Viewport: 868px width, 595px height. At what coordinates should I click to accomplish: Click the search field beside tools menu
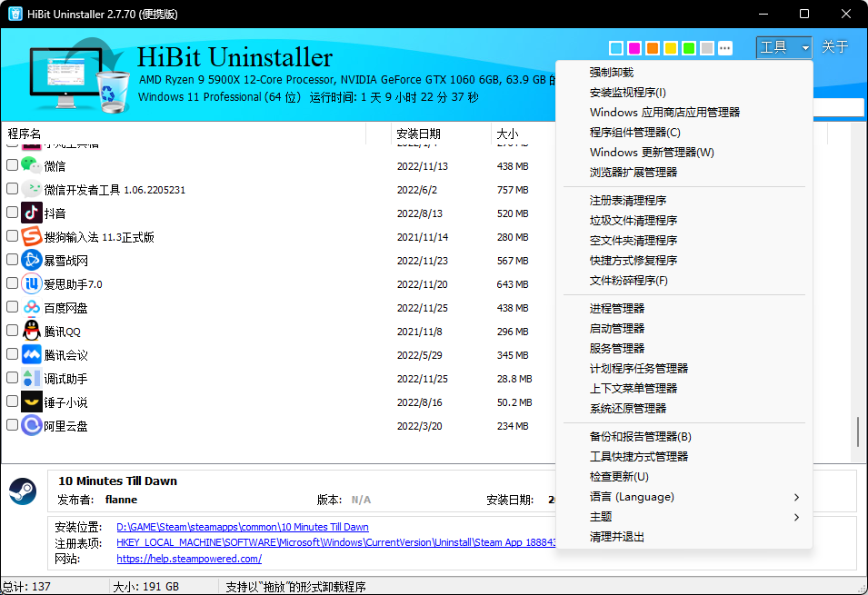tap(838, 107)
